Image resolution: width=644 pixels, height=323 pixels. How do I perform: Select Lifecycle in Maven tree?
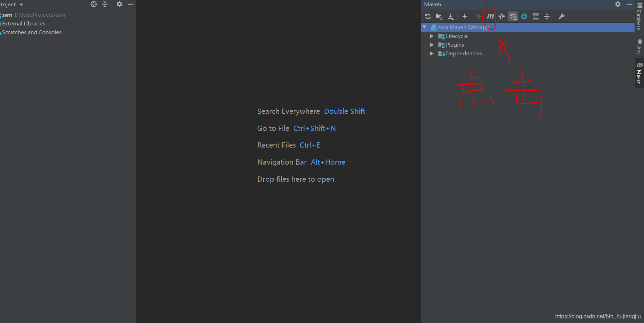coord(457,36)
